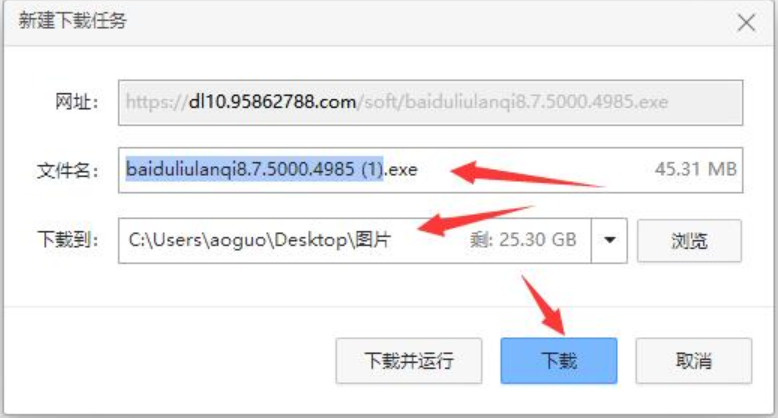Open the 浏览 folder browser
This screenshot has height=418, width=778.
[689, 241]
